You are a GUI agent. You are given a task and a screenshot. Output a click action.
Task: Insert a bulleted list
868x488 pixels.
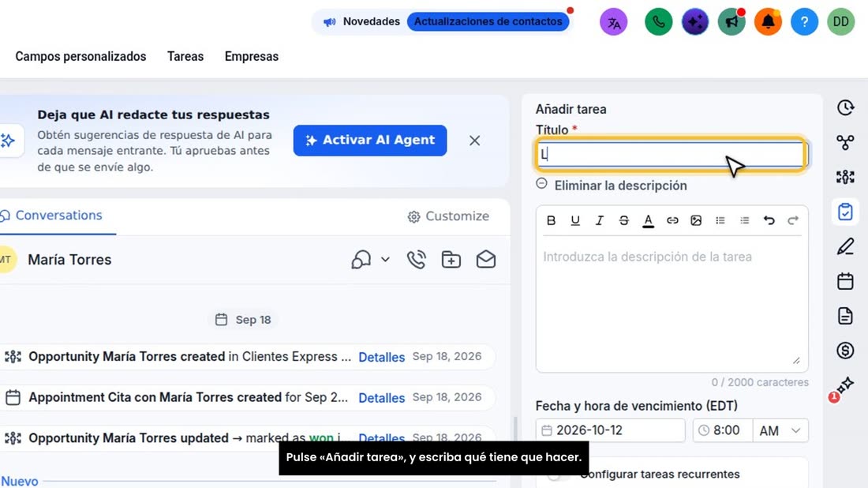(720, 220)
